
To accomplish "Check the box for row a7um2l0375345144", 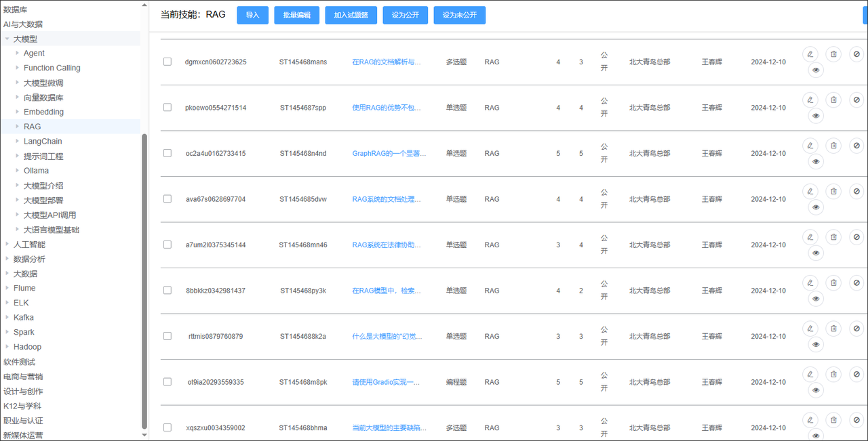I will click(x=167, y=245).
